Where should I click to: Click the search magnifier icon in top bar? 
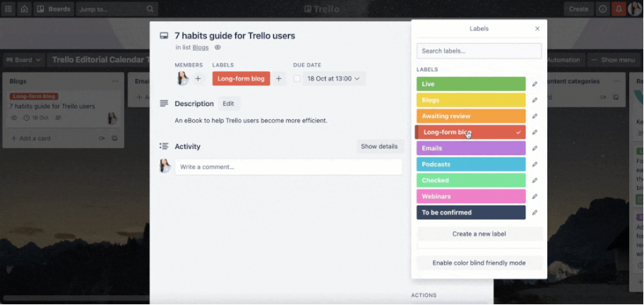150,9
